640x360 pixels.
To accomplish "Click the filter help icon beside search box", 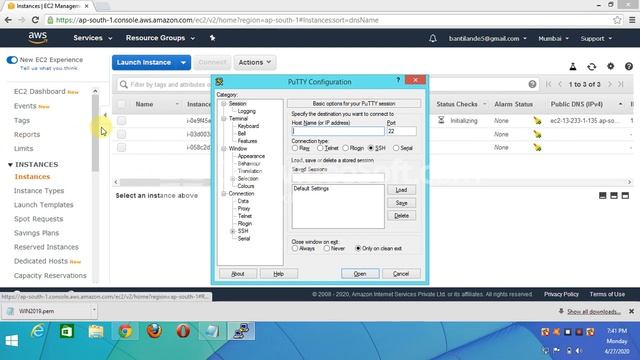I will [532, 84].
